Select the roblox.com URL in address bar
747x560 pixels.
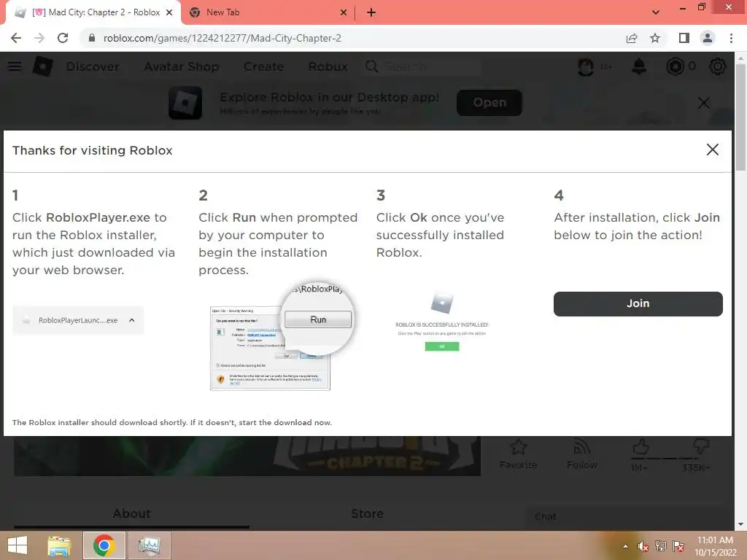(x=222, y=38)
